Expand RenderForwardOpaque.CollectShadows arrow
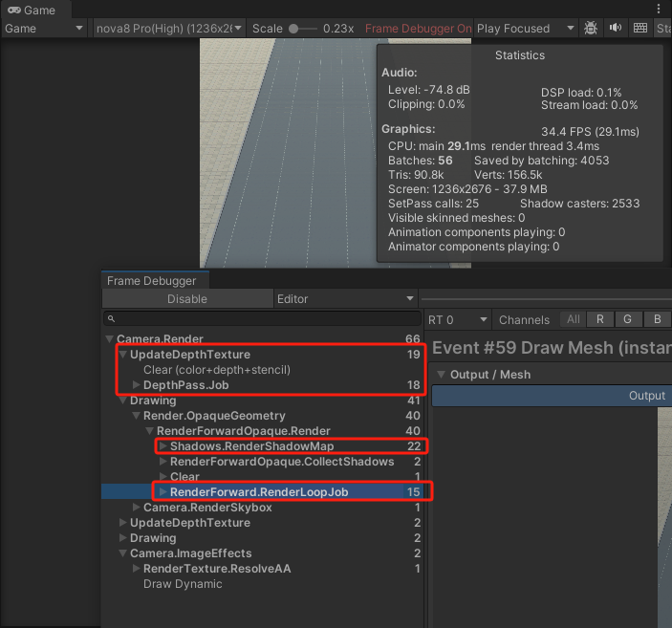672x628 pixels. pos(163,462)
